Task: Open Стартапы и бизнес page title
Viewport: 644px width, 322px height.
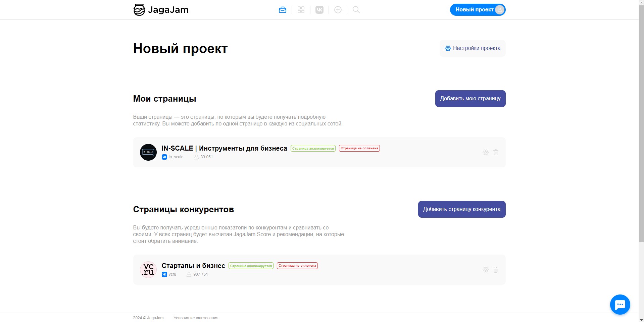Action: (x=193, y=266)
